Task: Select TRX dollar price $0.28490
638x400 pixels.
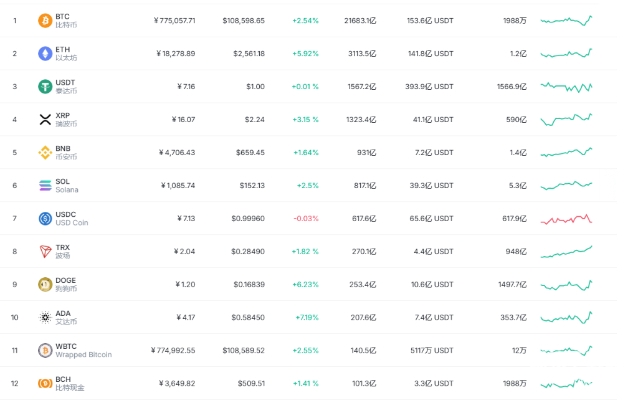Action: (x=248, y=251)
